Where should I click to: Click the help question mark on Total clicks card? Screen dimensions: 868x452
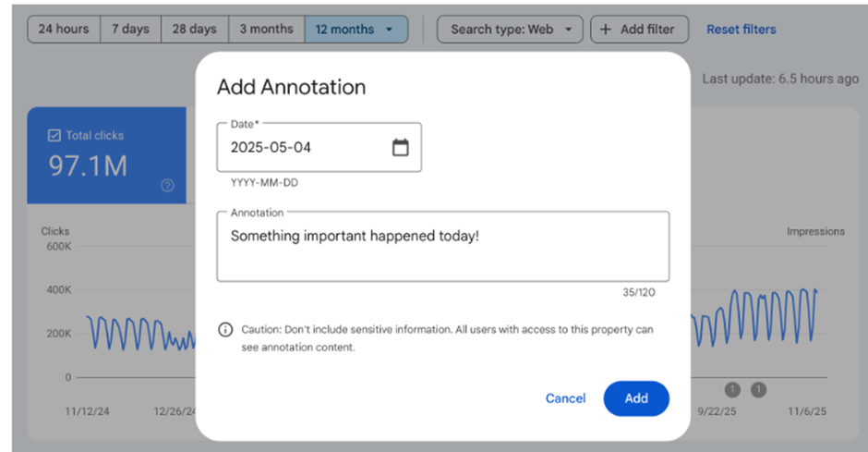coord(167,186)
